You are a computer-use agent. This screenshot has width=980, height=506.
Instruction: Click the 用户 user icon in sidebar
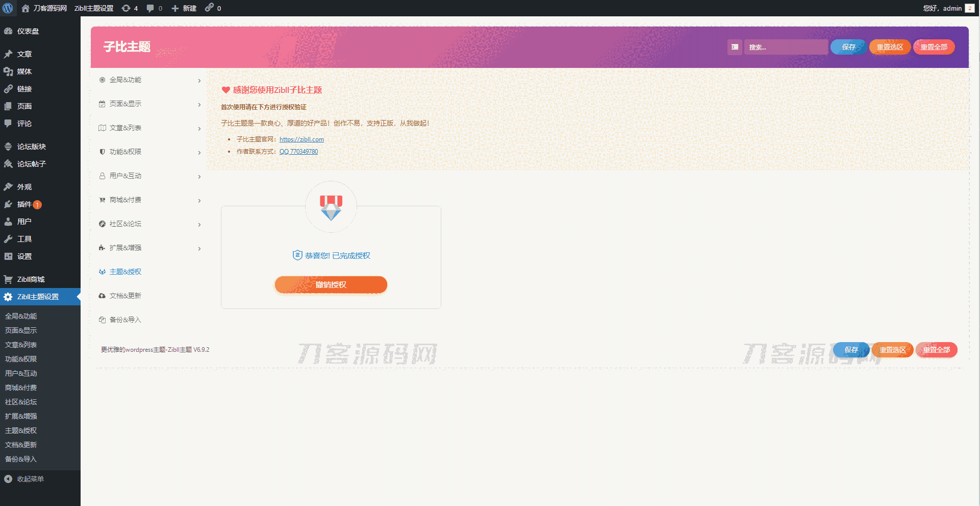pos(8,222)
